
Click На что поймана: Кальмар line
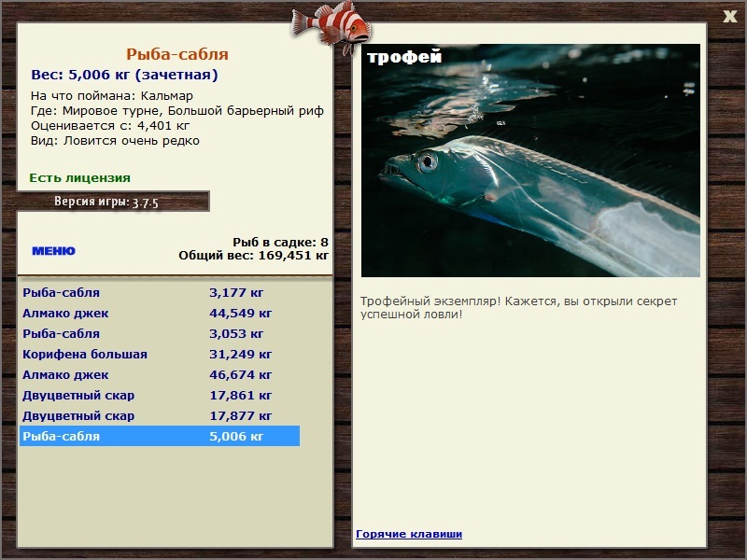tap(112, 96)
